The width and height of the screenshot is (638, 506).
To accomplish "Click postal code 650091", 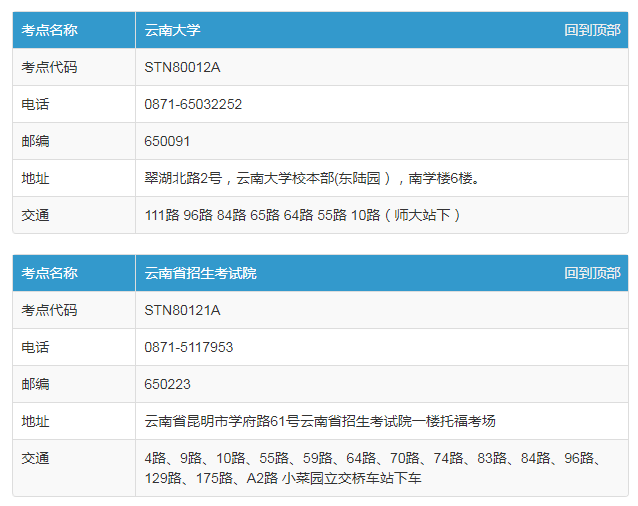I will tap(167, 141).
